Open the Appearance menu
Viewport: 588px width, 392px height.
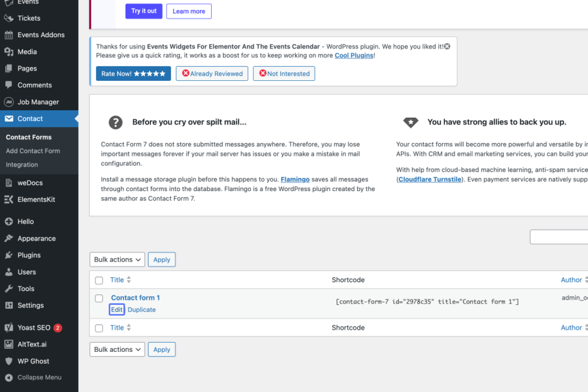(36, 238)
